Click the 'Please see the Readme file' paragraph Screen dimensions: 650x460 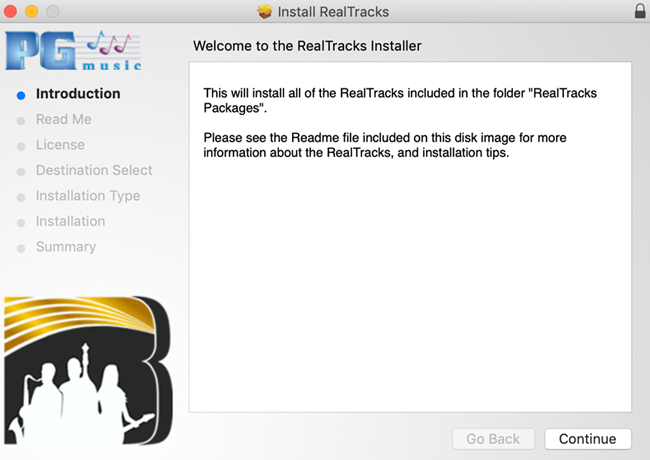(x=385, y=145)
